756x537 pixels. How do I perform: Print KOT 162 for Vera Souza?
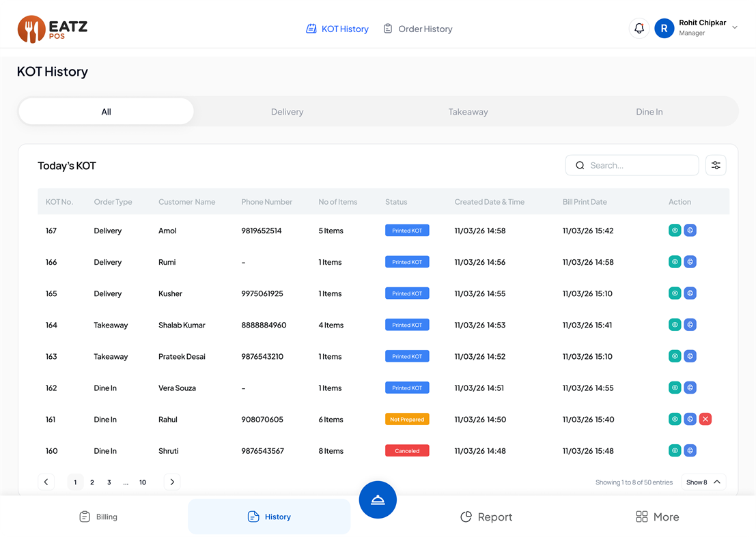690,388
